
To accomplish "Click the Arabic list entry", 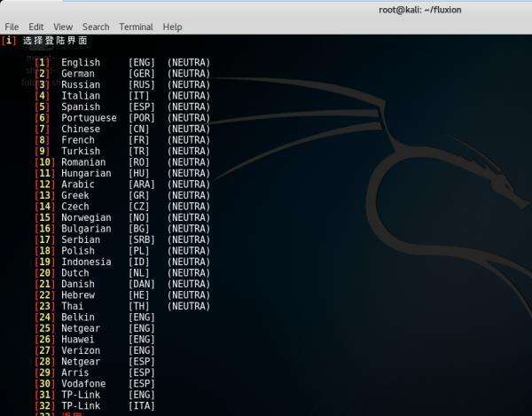I will click(78, 184).
